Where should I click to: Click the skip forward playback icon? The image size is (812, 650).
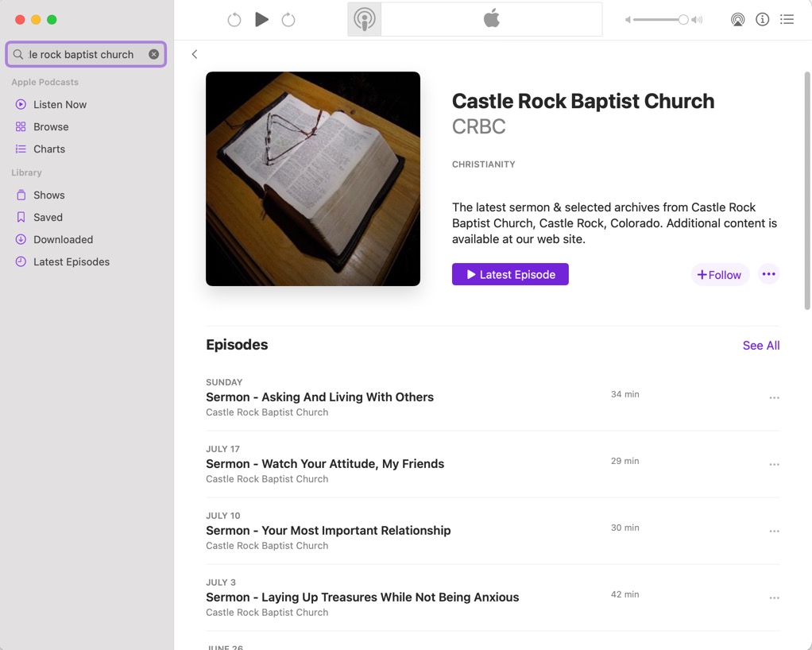click(x=288, y=20)
